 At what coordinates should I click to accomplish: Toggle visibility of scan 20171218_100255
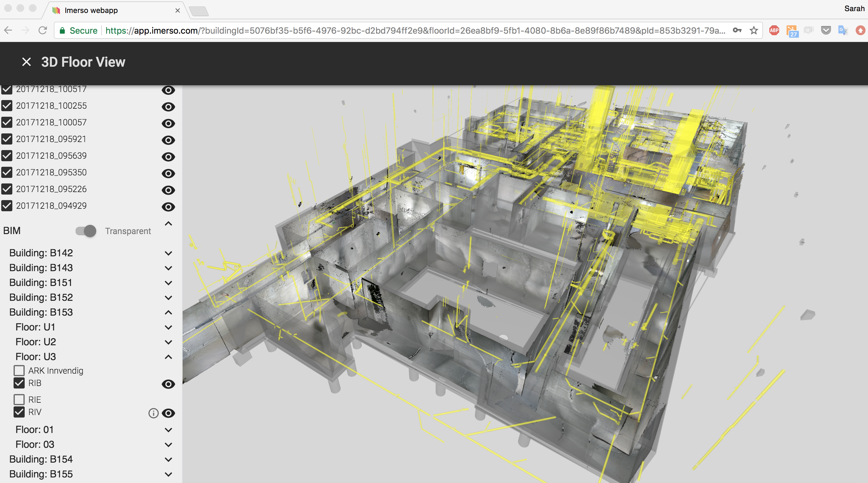[168, 107]
